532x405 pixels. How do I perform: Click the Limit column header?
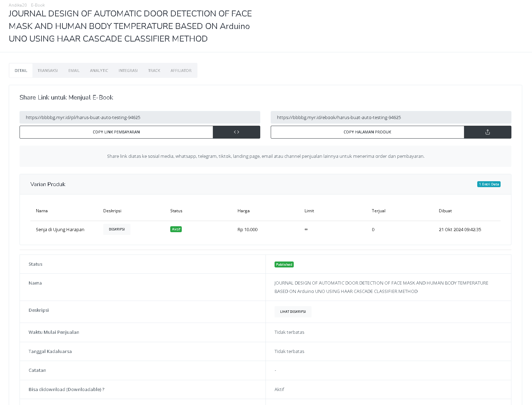tap(309, 211)
